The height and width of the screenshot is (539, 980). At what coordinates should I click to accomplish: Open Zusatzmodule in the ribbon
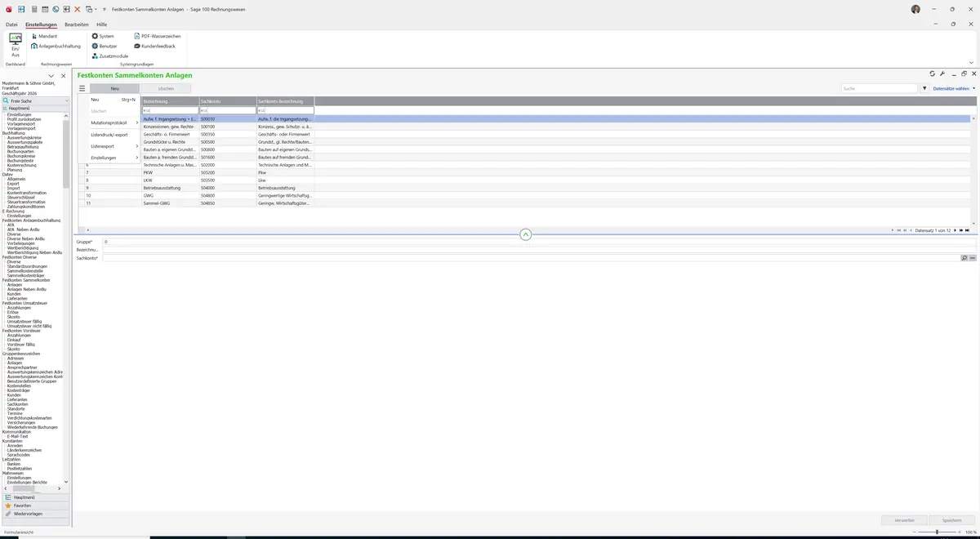pyautogui.click(x=110, y=56)
